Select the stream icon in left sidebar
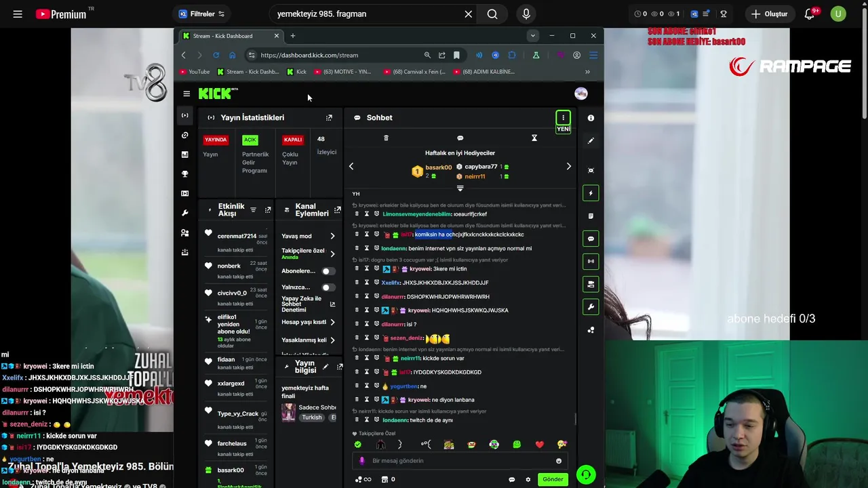 tap(184, 116)
